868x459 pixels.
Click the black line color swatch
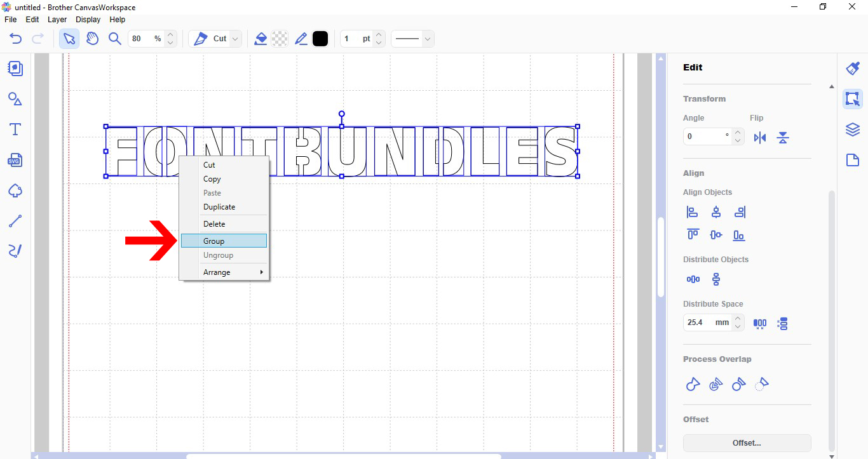[x=320, y=39]
